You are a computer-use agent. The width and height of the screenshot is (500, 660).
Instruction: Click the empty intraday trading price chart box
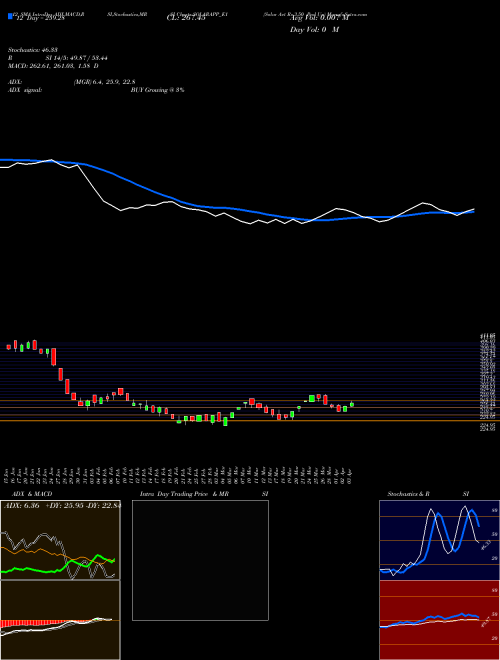coord(200,560)
